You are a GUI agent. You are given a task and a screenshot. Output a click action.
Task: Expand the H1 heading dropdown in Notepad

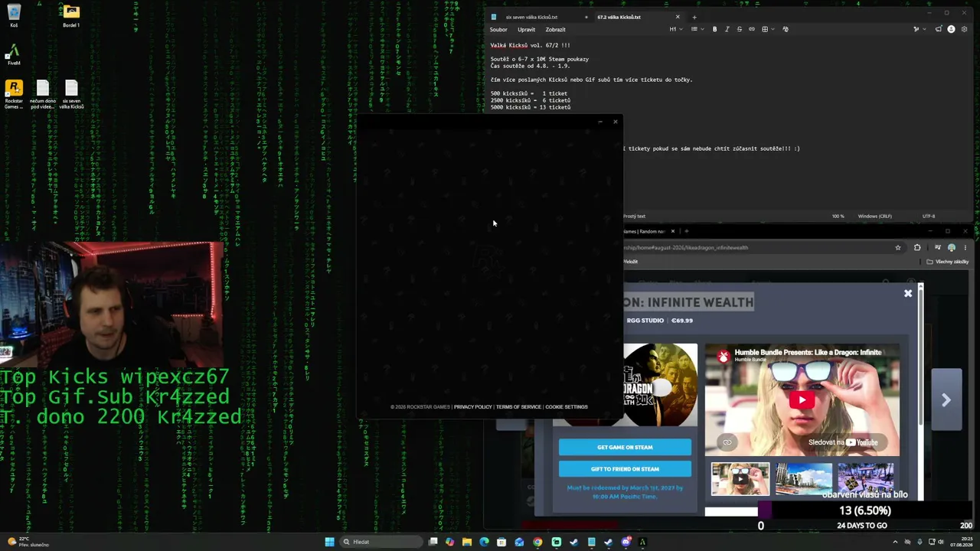675,29
